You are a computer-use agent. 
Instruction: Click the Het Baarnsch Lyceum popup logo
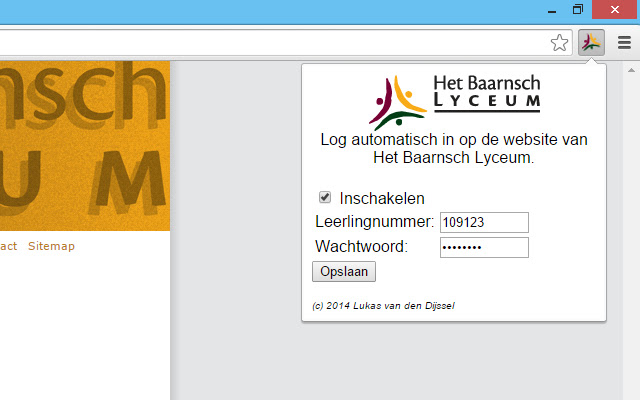(454, 101)
